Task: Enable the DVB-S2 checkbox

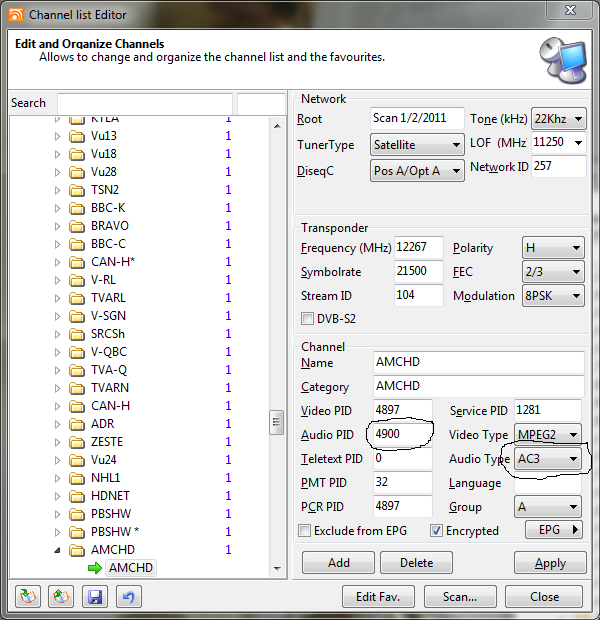Action: (x=308, y=318)
